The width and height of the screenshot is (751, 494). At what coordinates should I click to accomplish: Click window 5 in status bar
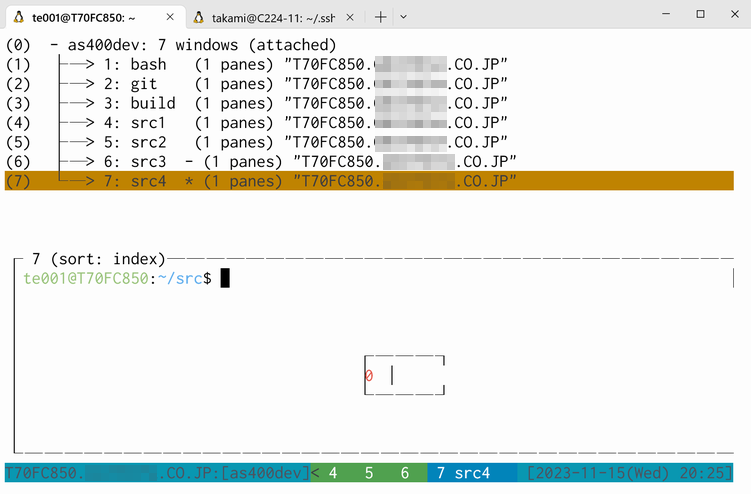(369, 473)
